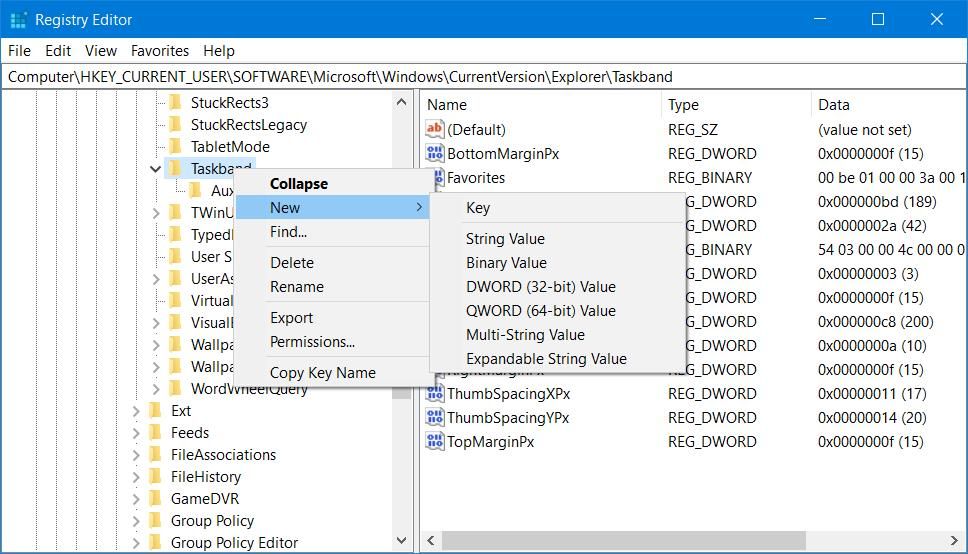Click the ThumbSpacingXPx value icon
This screenshot has width=968, height=554.
(434, 393)
